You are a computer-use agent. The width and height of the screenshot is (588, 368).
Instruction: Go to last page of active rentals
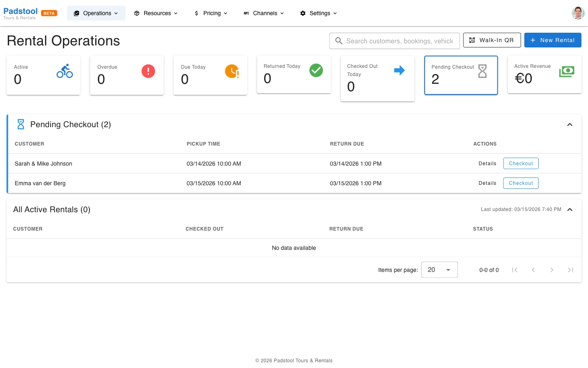(x=570, y=270)
